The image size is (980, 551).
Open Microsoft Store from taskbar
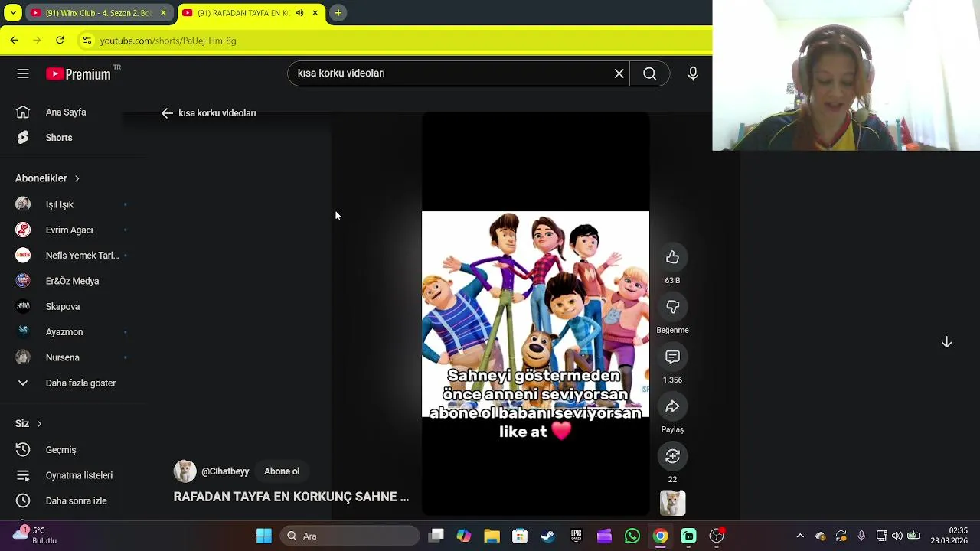(520, 536)
